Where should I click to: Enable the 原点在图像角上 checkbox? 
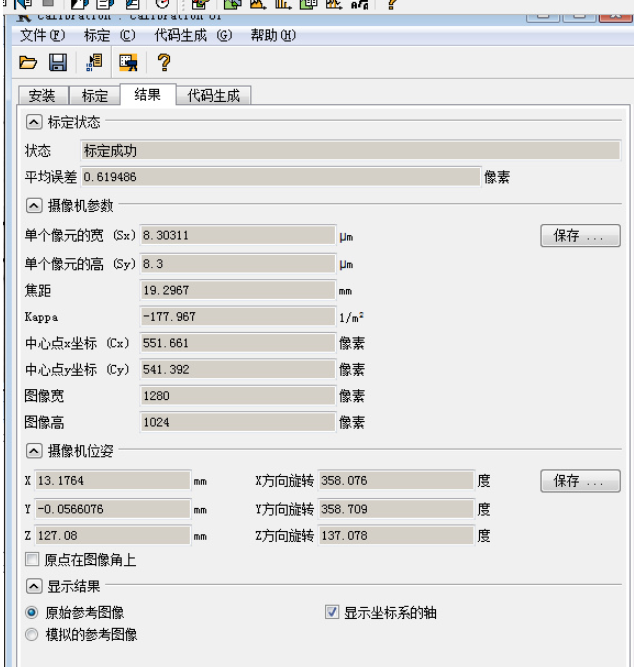[x=32, y=559]
